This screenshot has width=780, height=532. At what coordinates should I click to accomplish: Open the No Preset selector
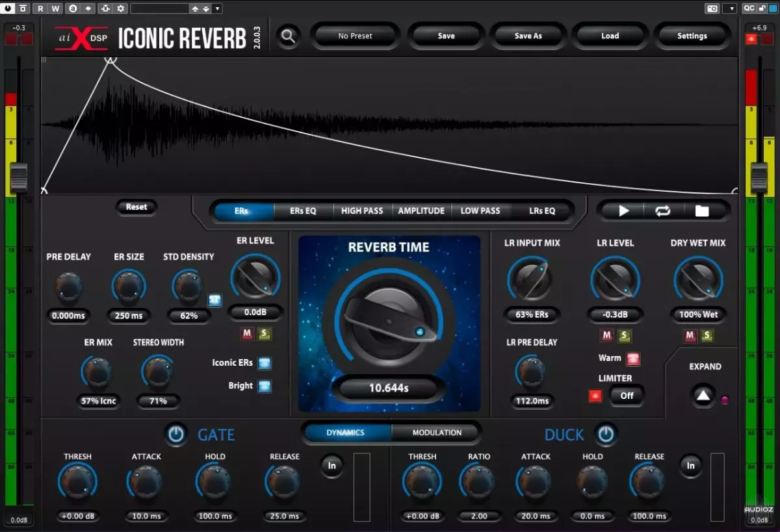(355, 36)
